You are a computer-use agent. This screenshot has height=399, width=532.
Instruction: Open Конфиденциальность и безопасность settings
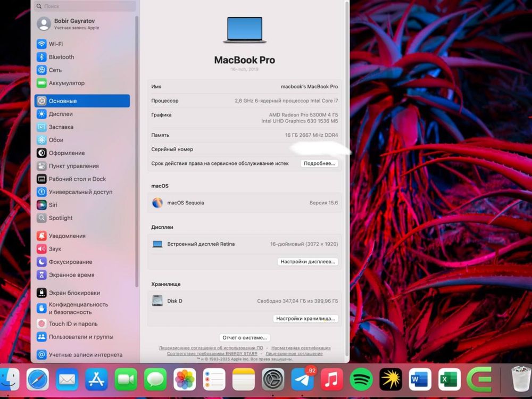[82, 309]
